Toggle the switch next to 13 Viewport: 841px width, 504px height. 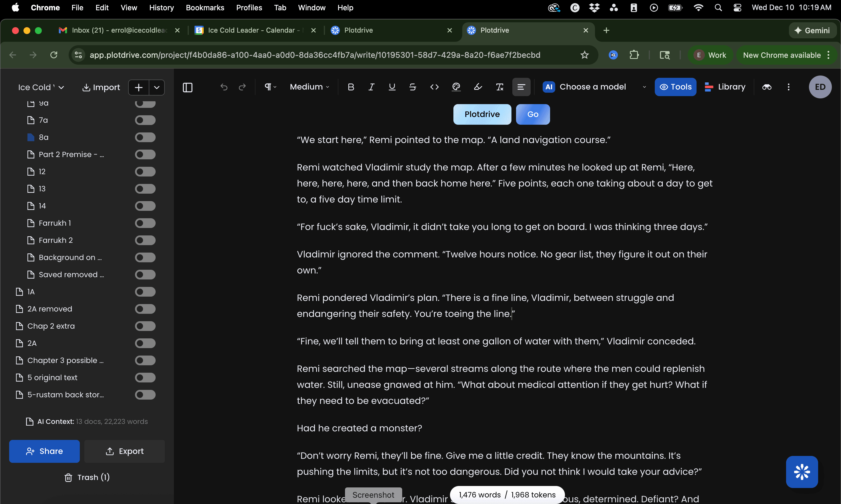(x=145, y=189)
